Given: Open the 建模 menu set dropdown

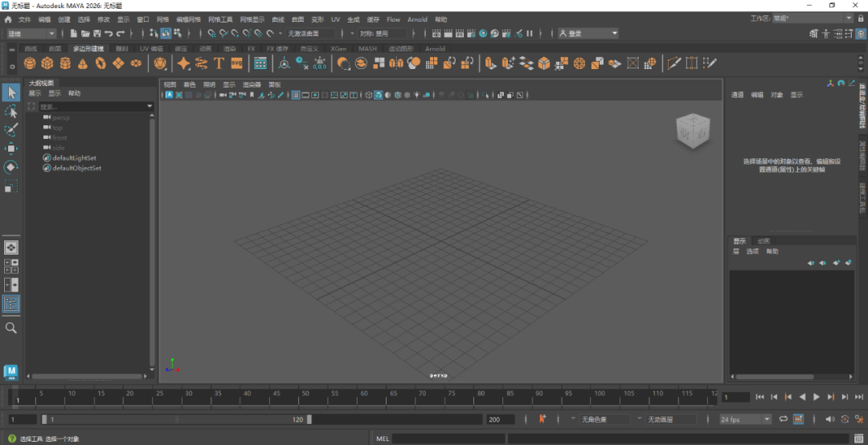Looking at the screenshot, I should [31, 34].
